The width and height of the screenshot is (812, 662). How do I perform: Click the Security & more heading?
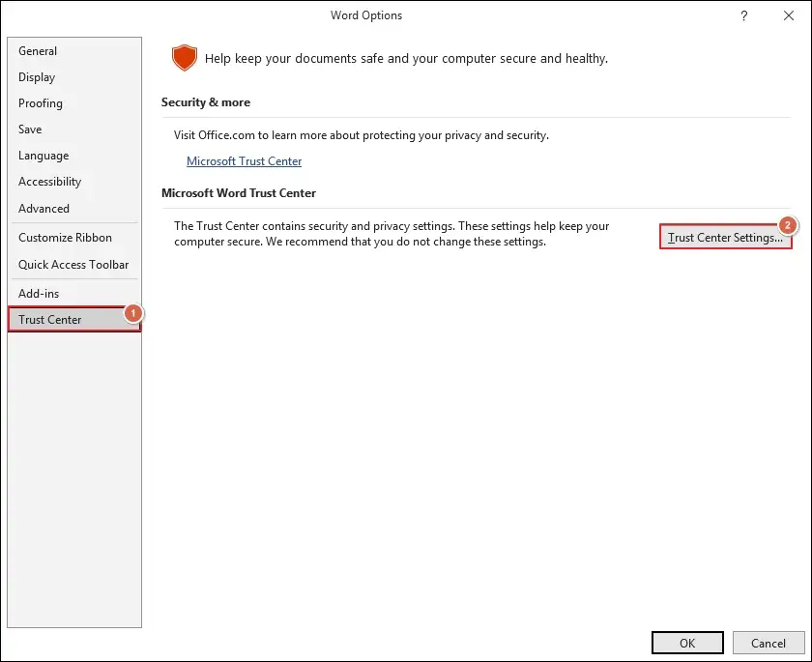pos(206,102)
